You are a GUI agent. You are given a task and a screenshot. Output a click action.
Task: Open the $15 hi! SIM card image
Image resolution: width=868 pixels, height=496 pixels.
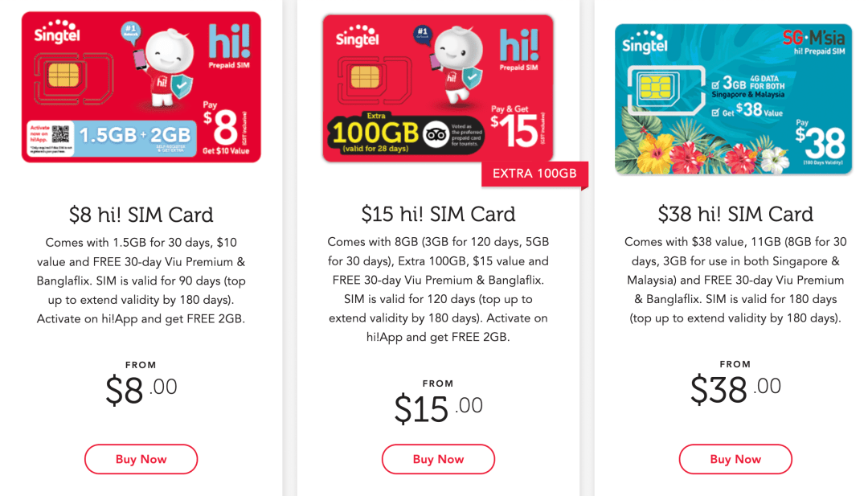click(x=438, y=88)
